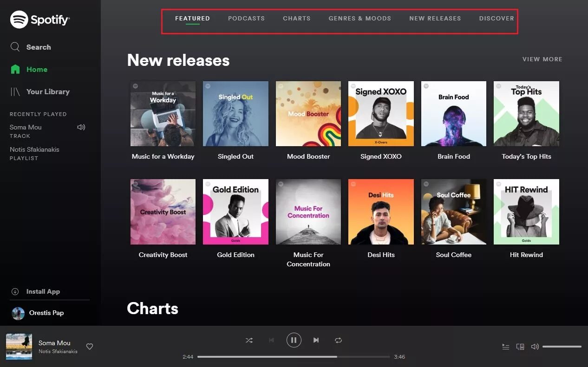Click the Gold Edition title text
The height and width of the screenshot is (367, 588).
pos(235,255)
